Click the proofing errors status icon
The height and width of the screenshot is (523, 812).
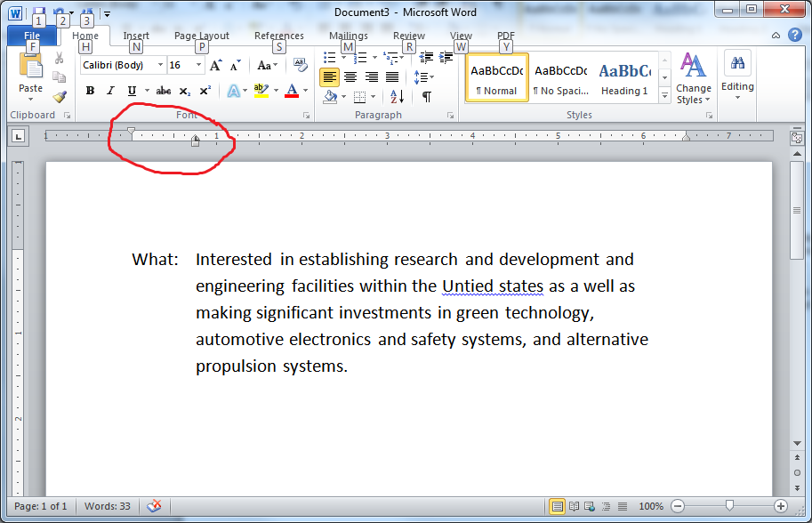(x=154, y=506)
